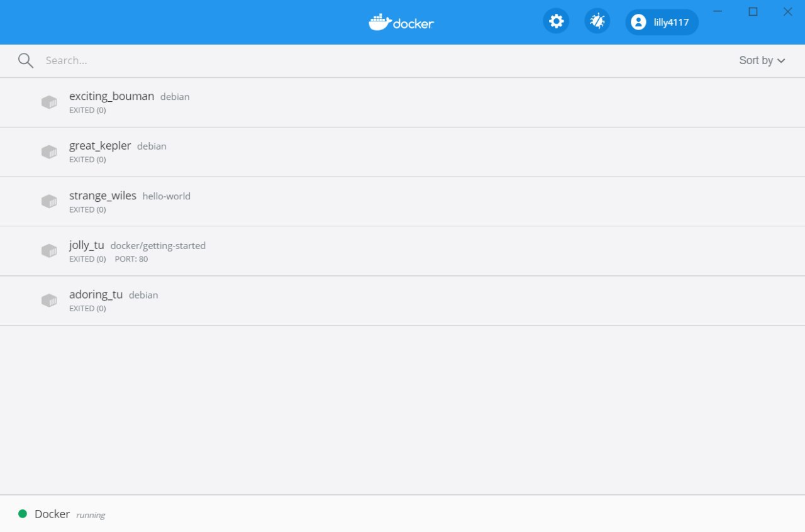
Task: Click the Docker label in status bar
Action: tap(52, 514)
